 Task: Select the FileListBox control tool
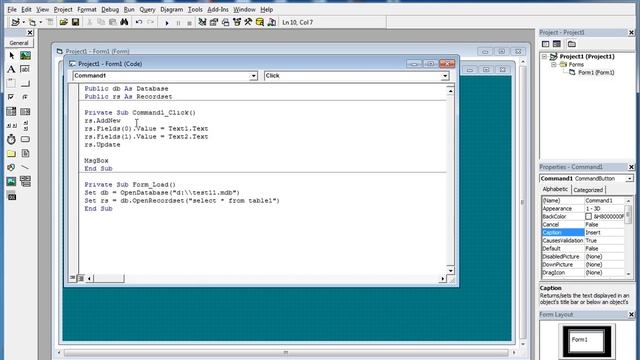click(25, 153)
